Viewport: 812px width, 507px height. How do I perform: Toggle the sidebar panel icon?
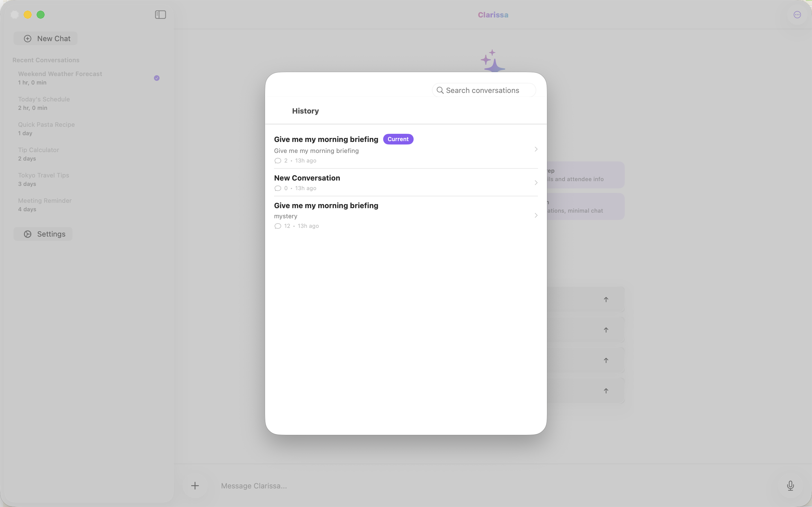click(x=160, y=15)
